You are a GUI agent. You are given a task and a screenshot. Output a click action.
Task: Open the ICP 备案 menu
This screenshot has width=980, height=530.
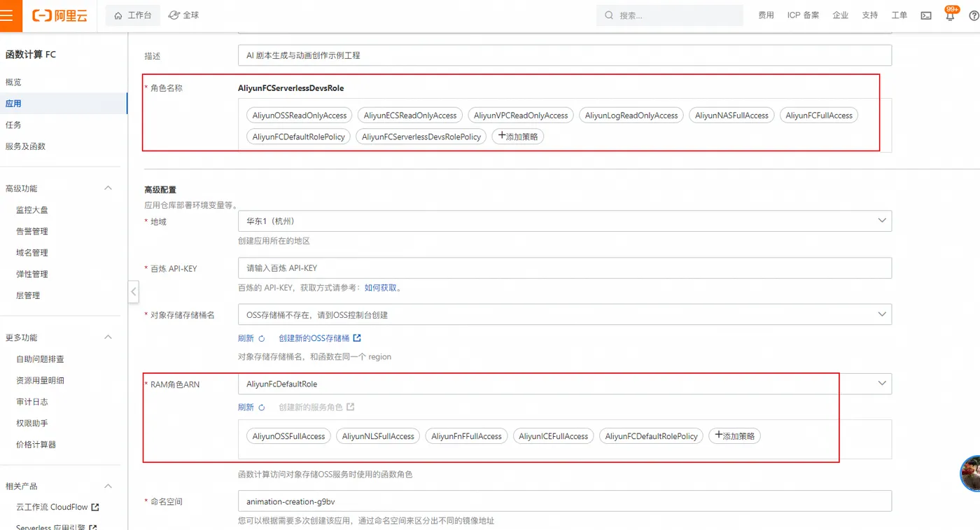803,15
